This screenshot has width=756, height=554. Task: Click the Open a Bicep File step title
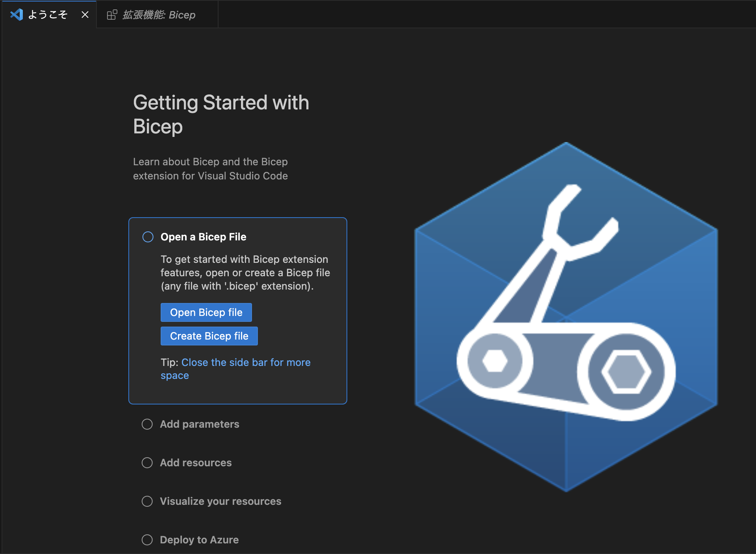point(203,237)
